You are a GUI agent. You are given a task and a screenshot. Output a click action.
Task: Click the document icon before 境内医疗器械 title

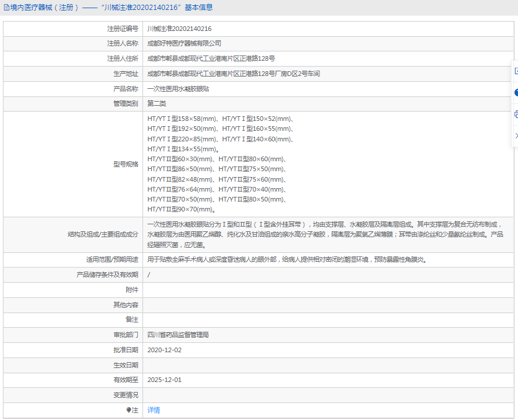click(6, 8)
